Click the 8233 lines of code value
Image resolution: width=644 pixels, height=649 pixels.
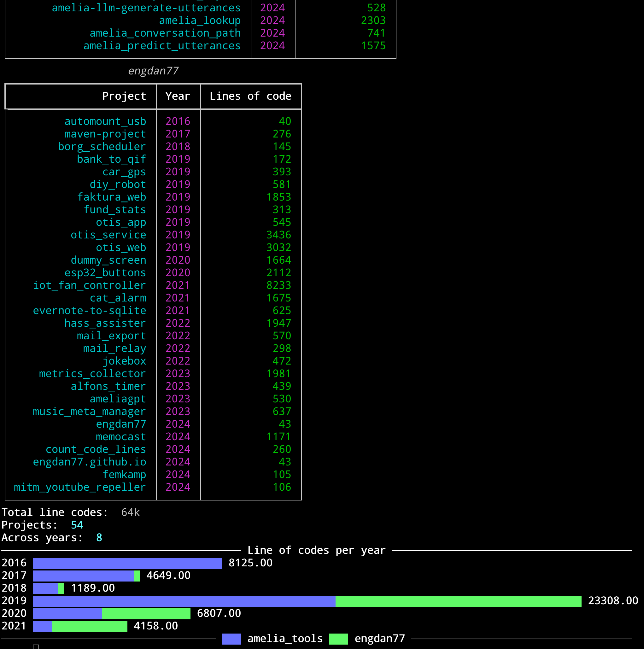(278, 285)
